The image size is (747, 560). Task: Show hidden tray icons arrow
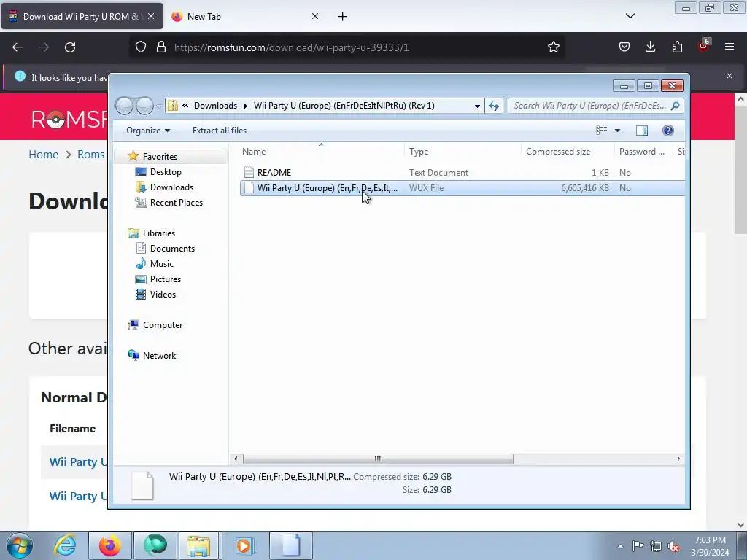click(620, 547)
